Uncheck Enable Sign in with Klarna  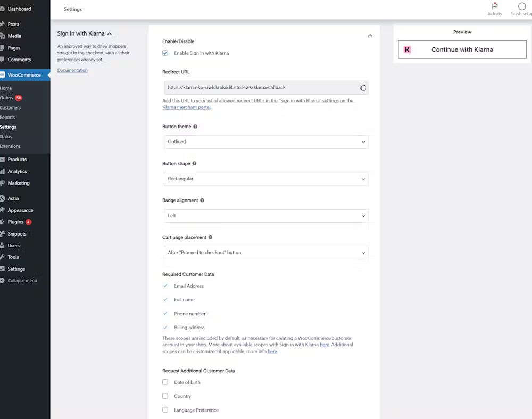(x=165, y=53)
